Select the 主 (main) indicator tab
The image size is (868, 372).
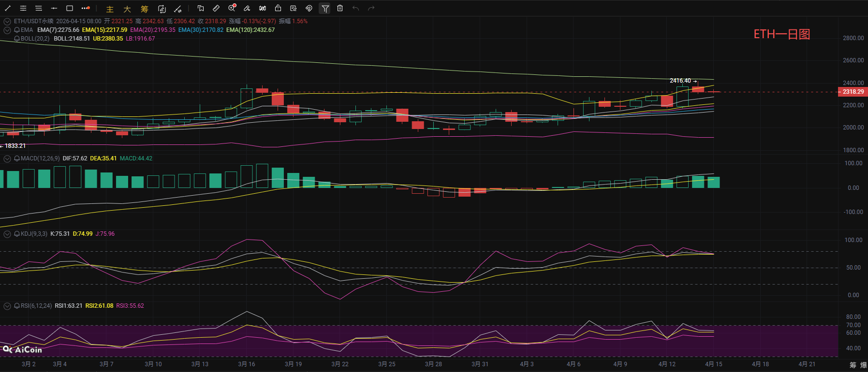pyautogui.click(x=110, y=9)
